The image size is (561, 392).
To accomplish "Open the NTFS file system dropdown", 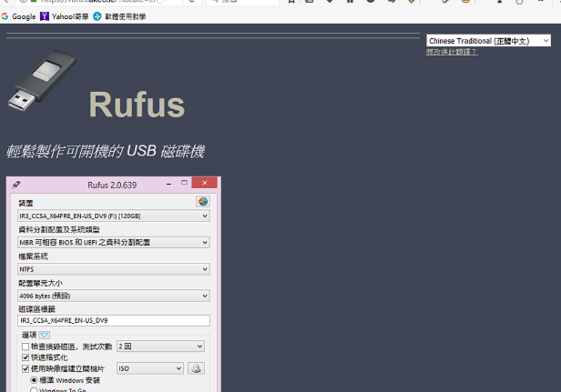I will [114, 269].
